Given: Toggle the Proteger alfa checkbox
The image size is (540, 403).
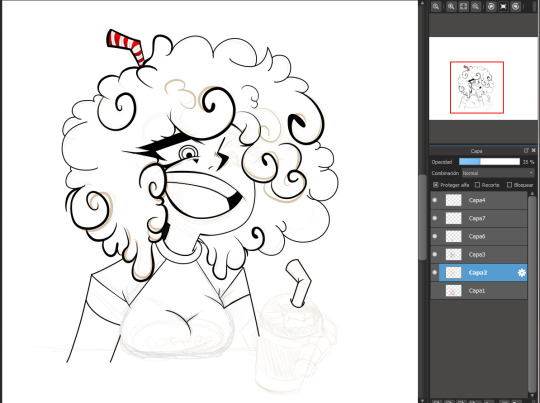Looking at the screenshot, I should point(436,185).
